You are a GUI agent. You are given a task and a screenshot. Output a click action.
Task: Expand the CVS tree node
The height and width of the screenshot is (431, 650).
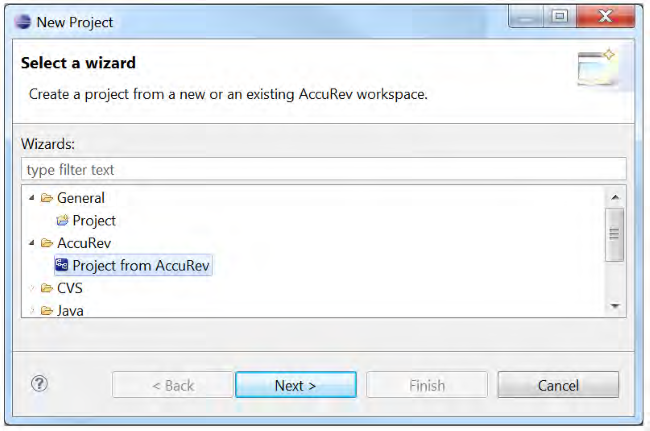coord(32,288)
